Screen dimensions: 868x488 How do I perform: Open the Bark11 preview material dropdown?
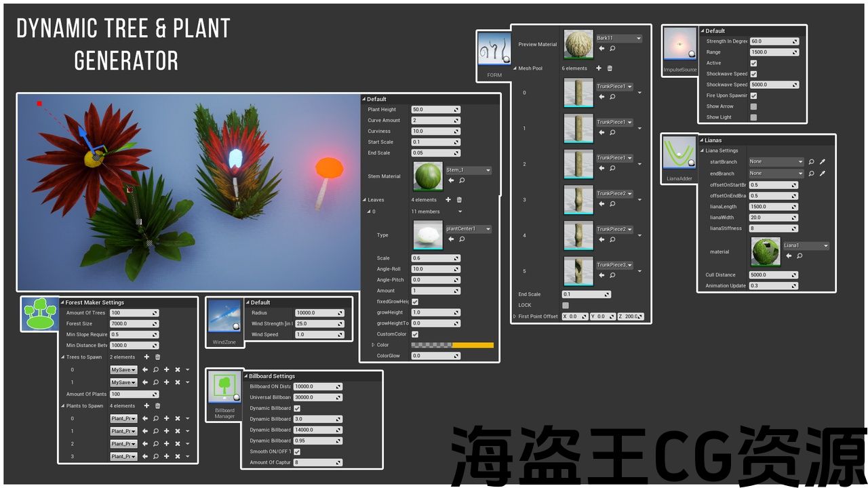pos(638,39)
